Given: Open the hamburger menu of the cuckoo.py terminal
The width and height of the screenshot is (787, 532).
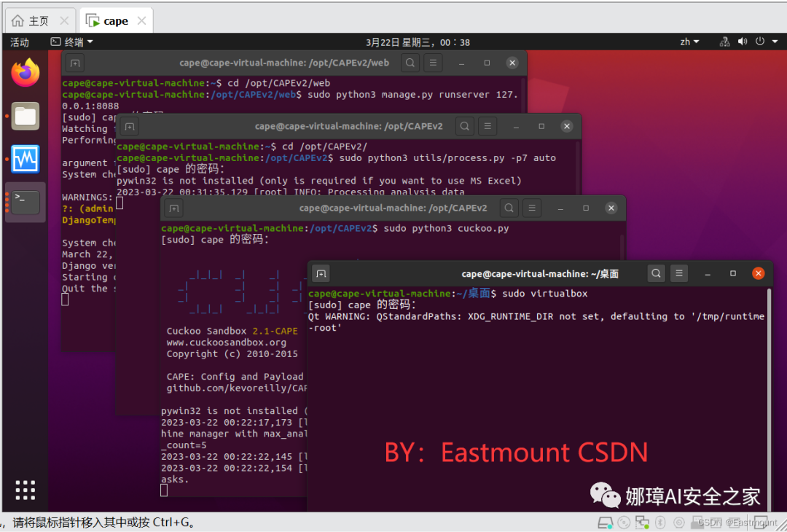Looking at the screenshot, I should click(531, 208).
